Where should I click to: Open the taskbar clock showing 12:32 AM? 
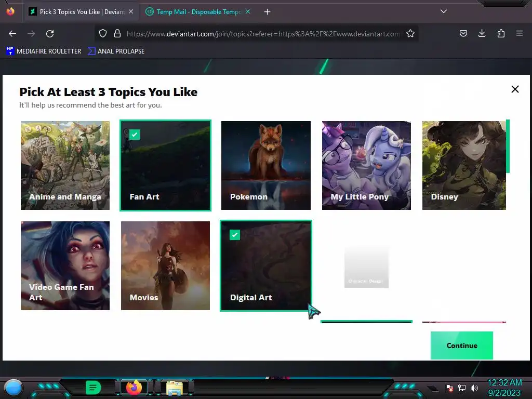tap(504, 388)
